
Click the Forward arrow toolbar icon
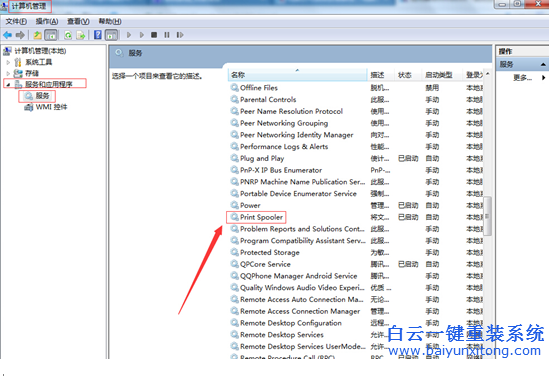(20, 35)
